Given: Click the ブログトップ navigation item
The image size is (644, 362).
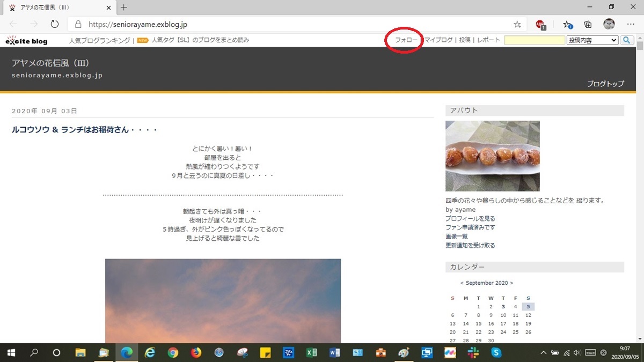Looking at the screenshot, I should click(605, 84).
